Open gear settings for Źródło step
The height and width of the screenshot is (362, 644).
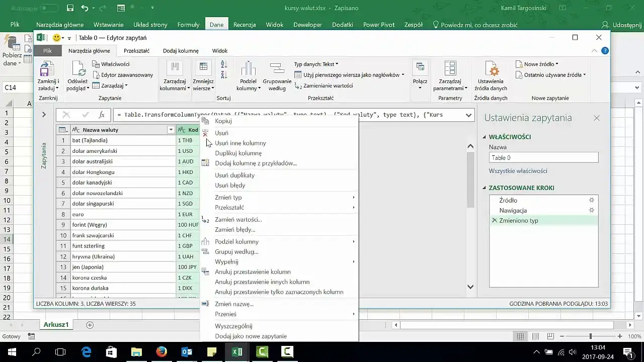click(x=592, y=200)
